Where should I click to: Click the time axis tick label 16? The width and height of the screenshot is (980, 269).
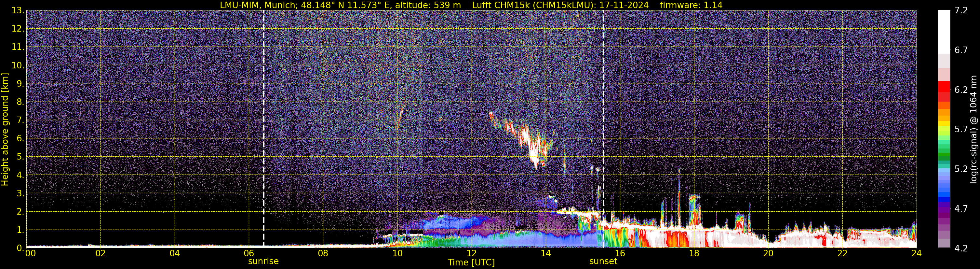pyautogui.click(x=620, y=253)
